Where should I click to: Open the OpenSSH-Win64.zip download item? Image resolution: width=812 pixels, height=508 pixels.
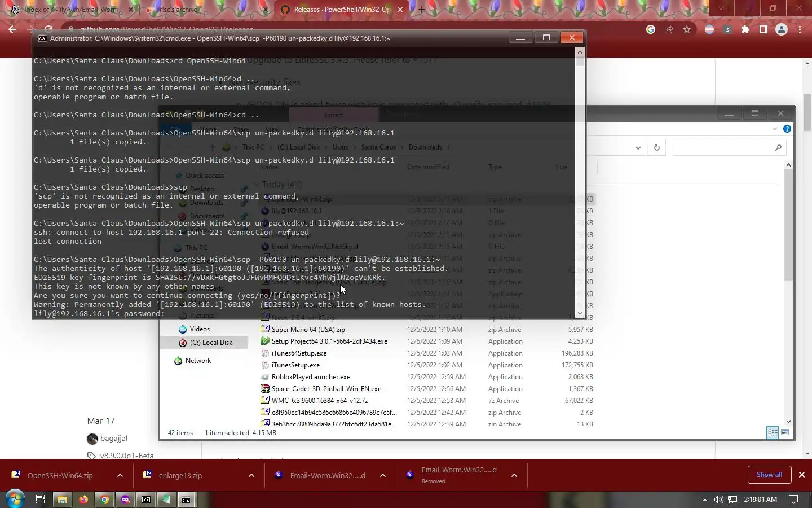(x=60, y=475)
